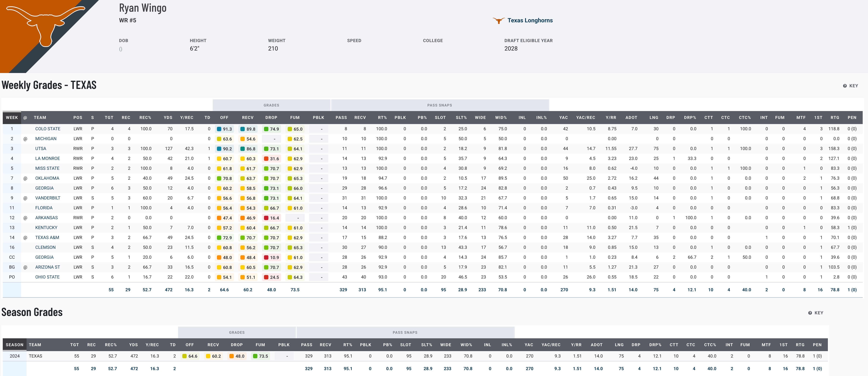Sort weekly table by RTG column header
The width and height of the screenshot is (868, 376).
click(835, 117)
